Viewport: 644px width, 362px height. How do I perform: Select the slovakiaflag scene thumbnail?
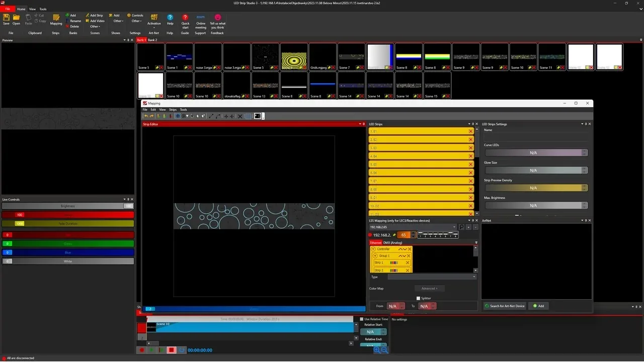[236, 85]
